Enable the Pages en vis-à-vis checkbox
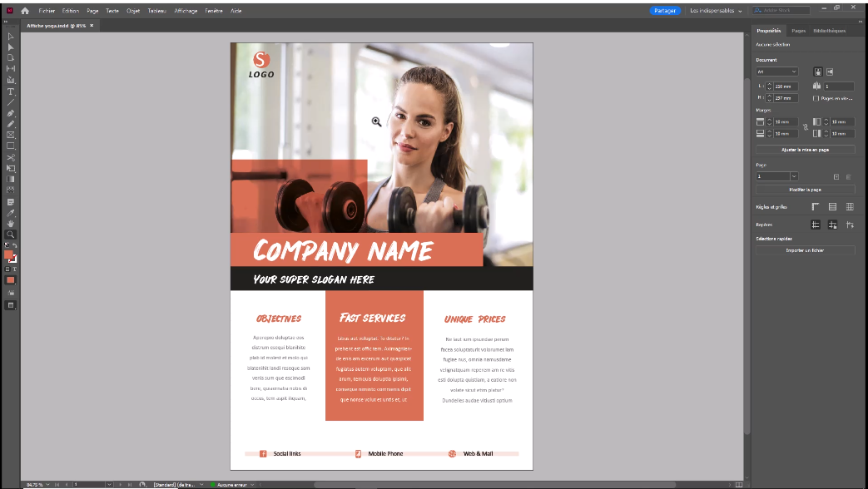 point(816,98)
